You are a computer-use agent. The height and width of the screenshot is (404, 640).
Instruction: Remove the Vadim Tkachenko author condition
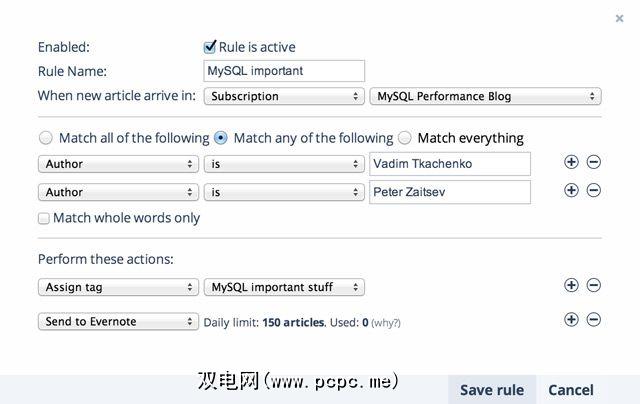pyautogui.click(x=593, y=162)
